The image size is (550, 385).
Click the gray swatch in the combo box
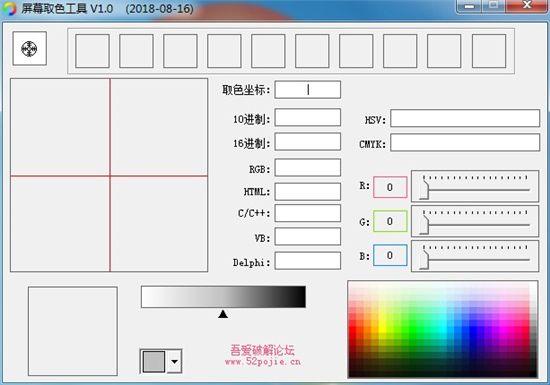pyautogui.click(x=154, y=361)
